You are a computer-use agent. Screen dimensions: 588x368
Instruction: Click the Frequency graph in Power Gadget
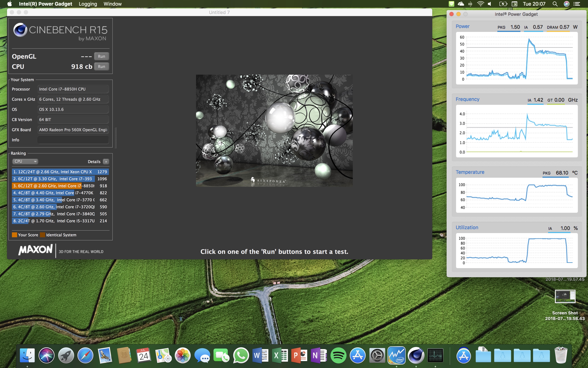pos(517,131)
